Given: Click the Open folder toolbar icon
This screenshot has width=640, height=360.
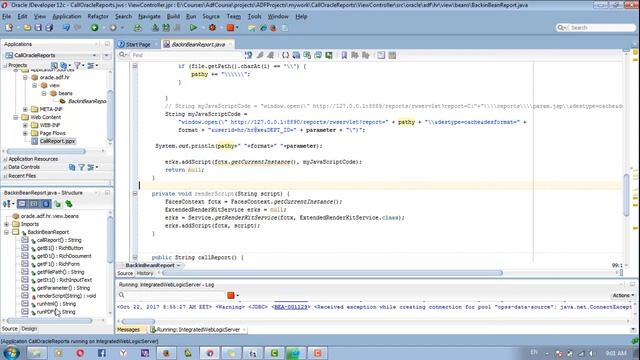Looking at the screenshot, I should (x=27, y=28).
